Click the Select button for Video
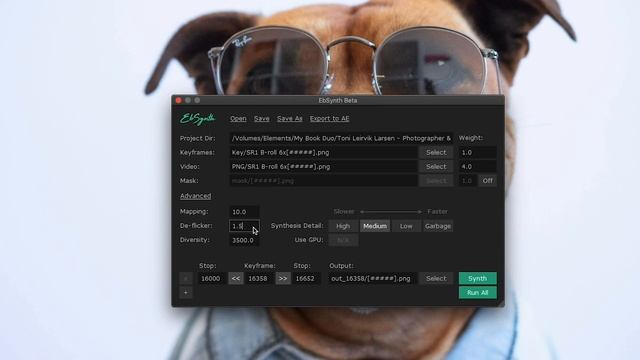 [436, 167]
